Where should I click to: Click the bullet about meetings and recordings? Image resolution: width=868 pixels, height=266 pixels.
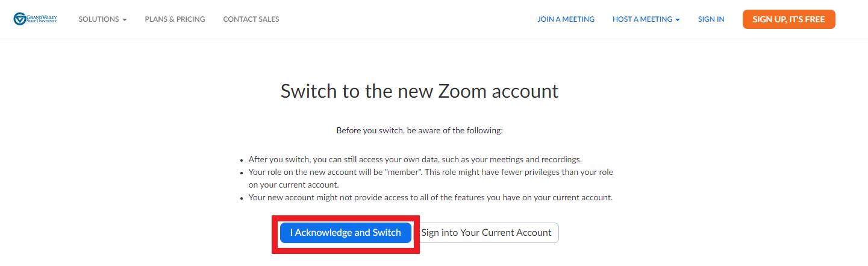point(415,160)
